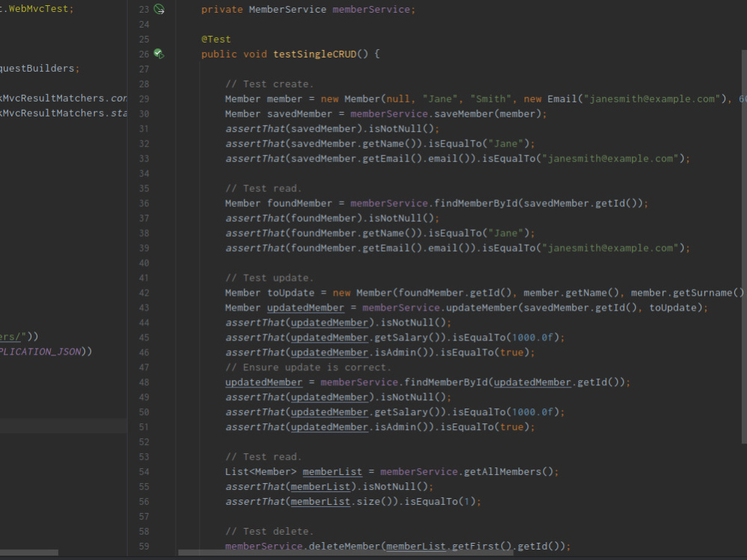
Task: Click the comment "// Test create."
Action: pos(270,84)
